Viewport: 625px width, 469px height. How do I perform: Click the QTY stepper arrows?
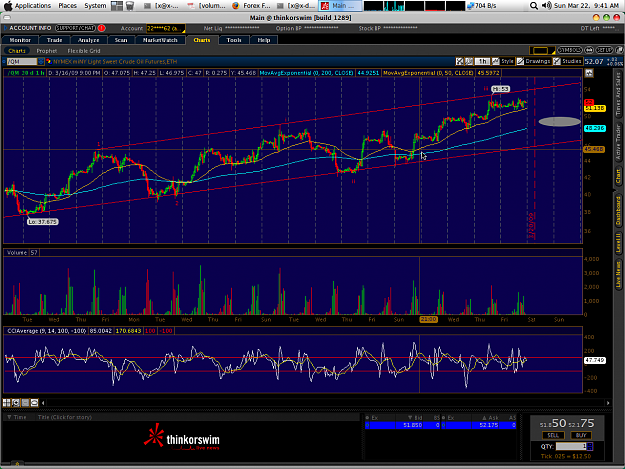[x=590, y=446]
